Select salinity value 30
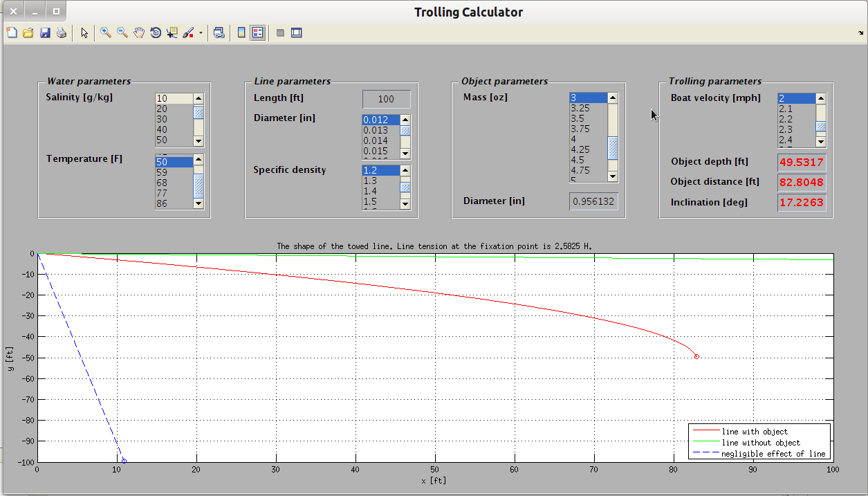The image size is (868, 496). [174, 119]
